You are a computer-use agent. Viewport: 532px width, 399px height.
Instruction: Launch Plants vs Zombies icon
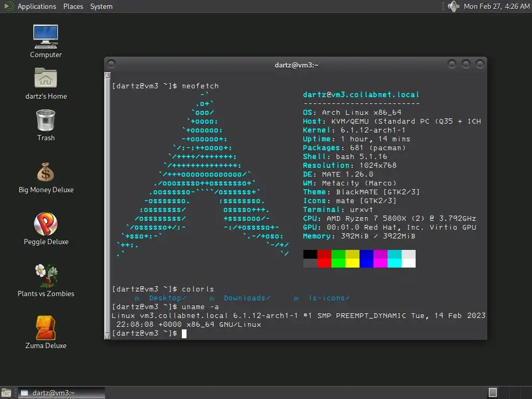pyautogui.click(x=46, y=281)
